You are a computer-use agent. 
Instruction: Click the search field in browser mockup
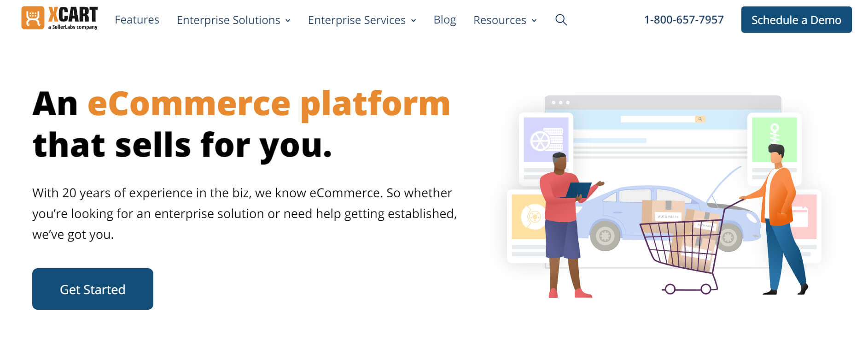point(657,119)
